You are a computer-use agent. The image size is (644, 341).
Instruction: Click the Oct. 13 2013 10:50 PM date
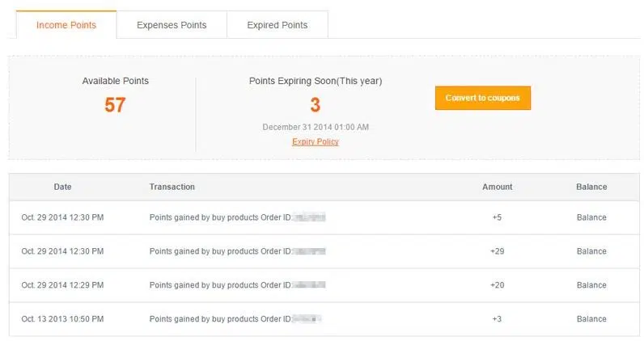click(x=62, y=319)
